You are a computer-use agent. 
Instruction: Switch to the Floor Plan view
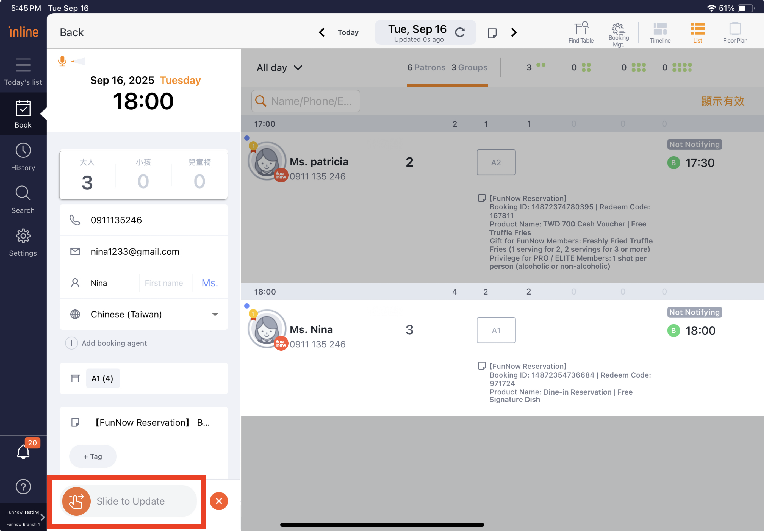coord(735,33)
